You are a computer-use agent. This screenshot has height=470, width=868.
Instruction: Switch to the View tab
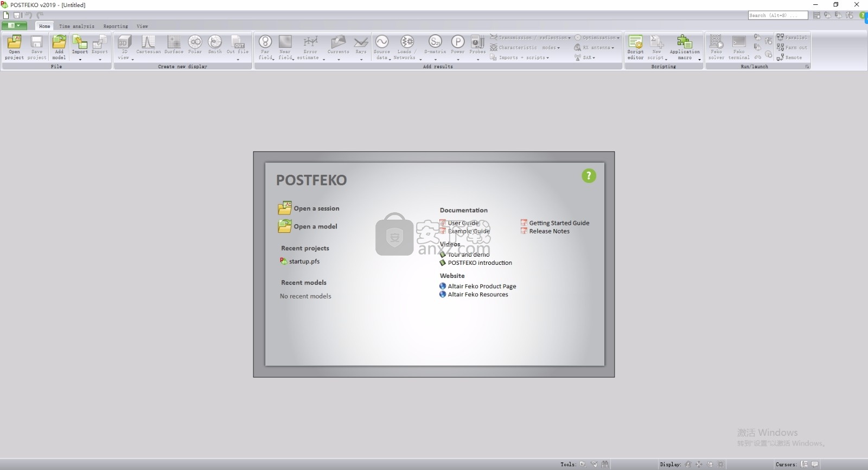[142, 26]
